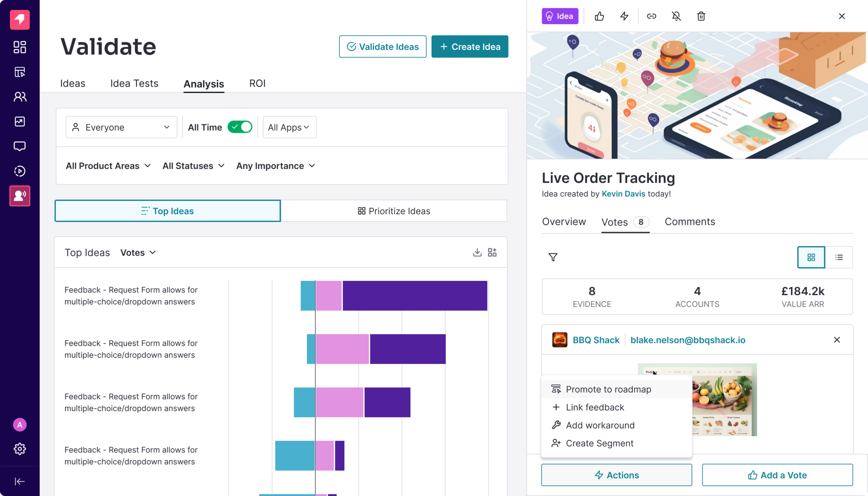This screenshot has width=868, height=496.
Task: Delete the idea with trash icon
Action: 701,16
